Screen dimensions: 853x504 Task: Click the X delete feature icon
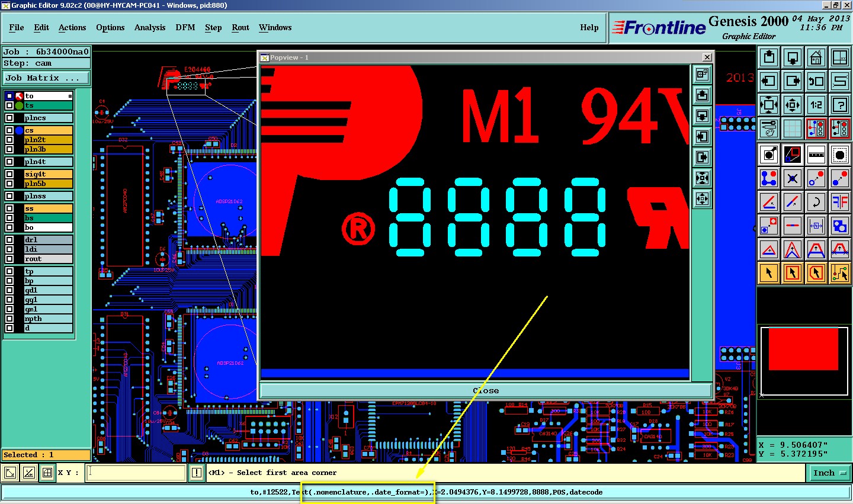[793, 178]
